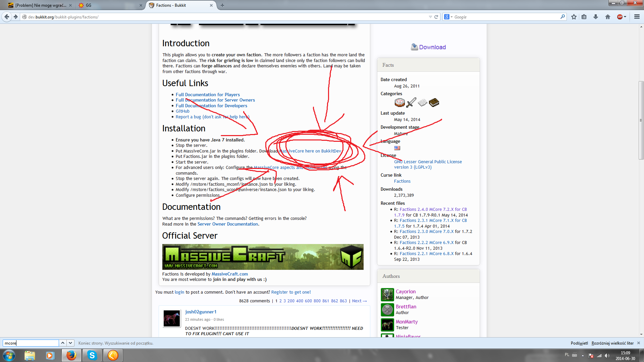
Task: Find next match with the down arrow
Action: [x=70, y=343]
